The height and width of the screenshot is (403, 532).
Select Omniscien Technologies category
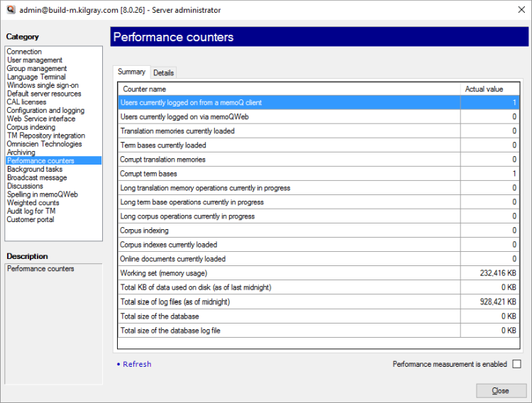click(44, 144)
